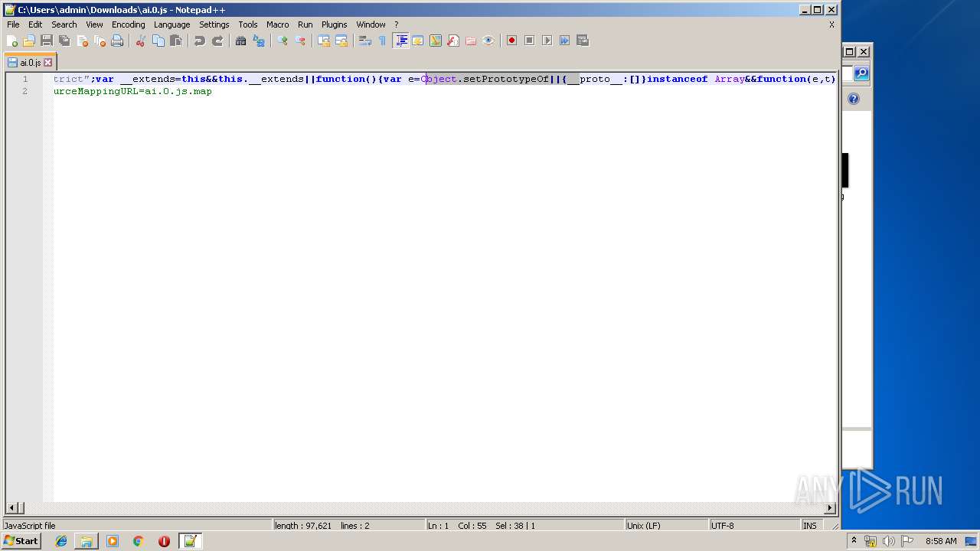Click the horizontal scrollbar's left arrow
This screenshot has width=980, height=551.
point(11,508)
